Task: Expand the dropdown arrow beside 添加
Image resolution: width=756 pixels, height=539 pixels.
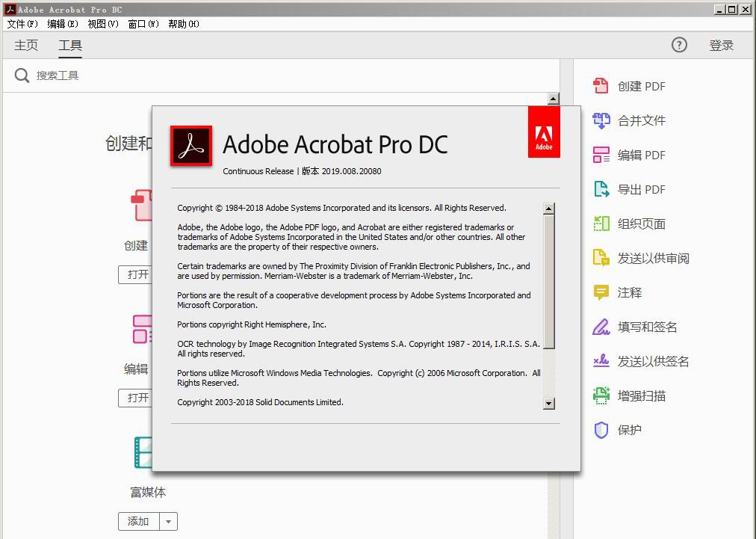Action: point(168,521)
